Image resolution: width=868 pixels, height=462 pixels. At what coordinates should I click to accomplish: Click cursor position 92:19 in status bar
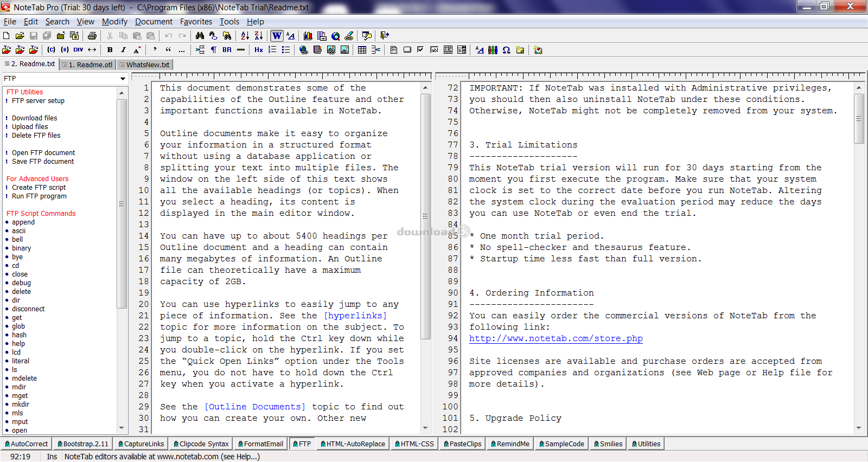coord(20,457)
